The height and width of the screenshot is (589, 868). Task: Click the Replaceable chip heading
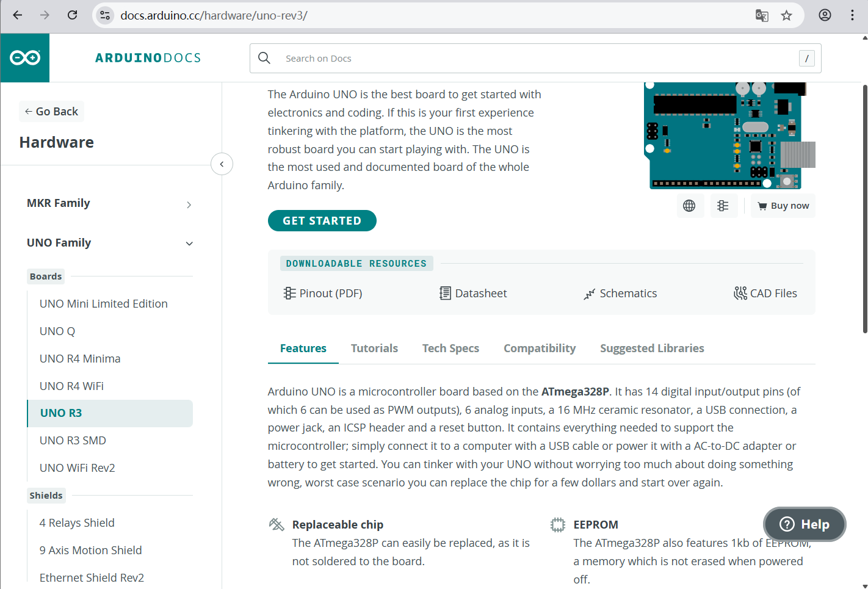pyautogui.click(x=338, y=525)
